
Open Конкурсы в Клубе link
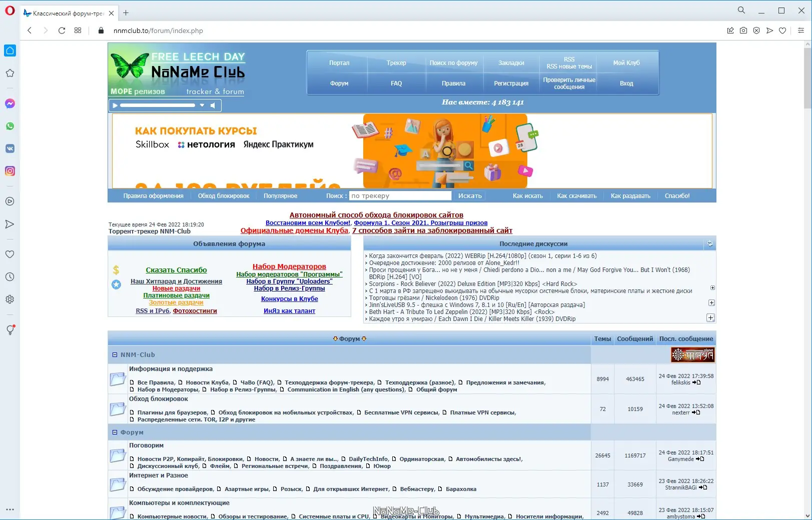(289, 299)
